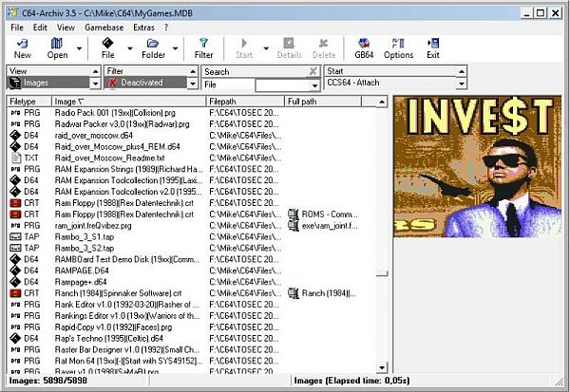This screenshot has height=392, width=570.
Task: Sort by the Full path column header
Action: point(323,102)
